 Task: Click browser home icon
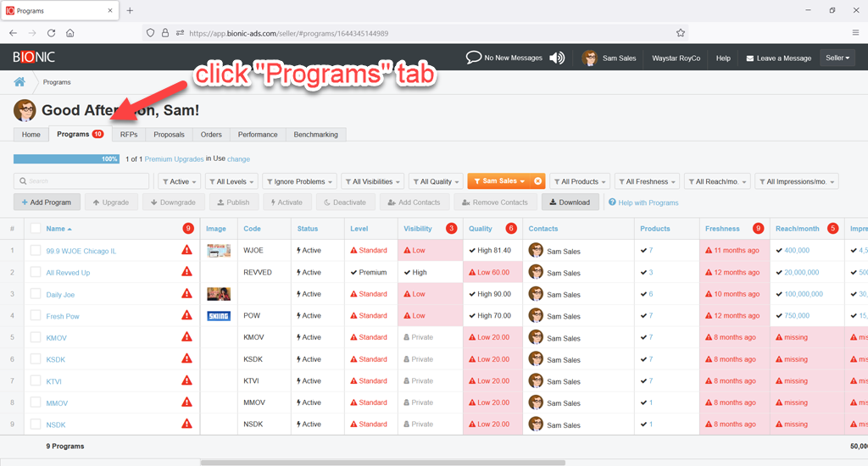coord(70,33)
